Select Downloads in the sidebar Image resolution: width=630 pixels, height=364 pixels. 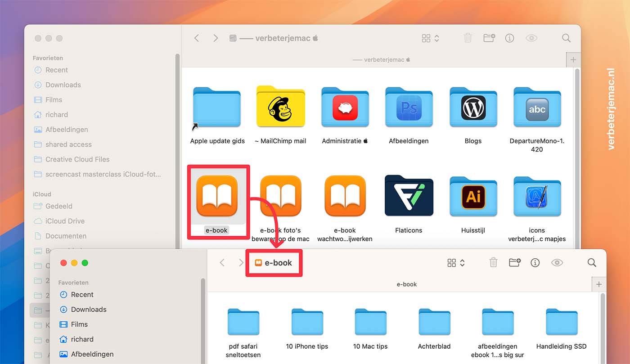63,85
